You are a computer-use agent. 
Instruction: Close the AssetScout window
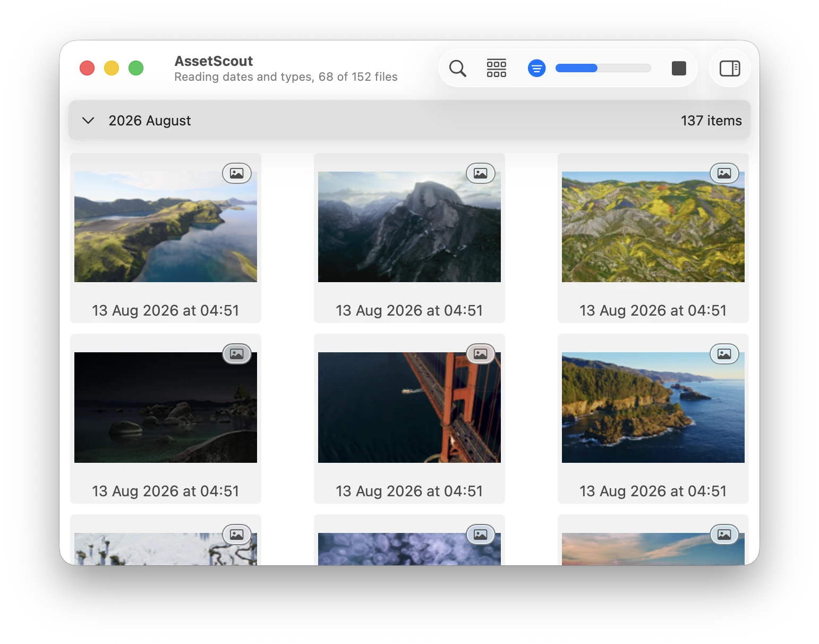point(87,68)
